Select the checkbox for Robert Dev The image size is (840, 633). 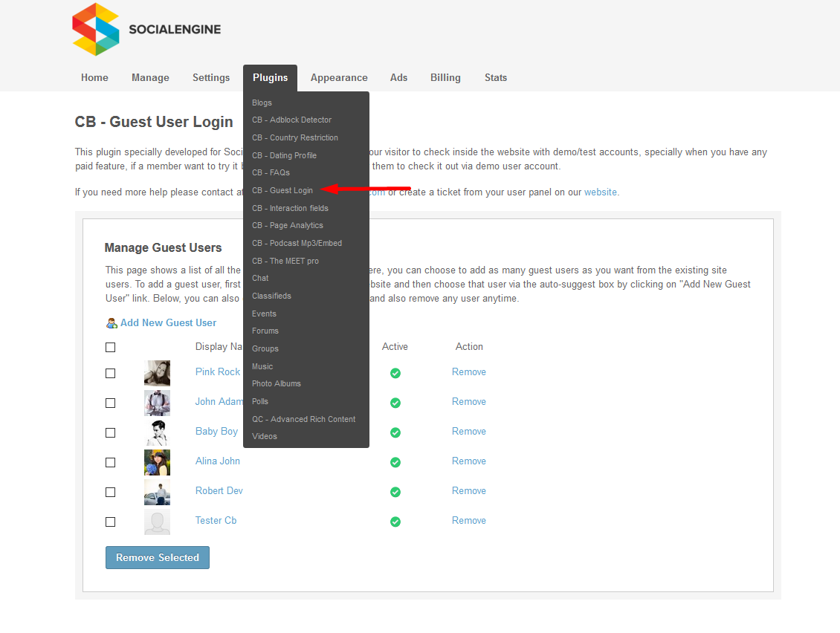click(x=111, y=492)
